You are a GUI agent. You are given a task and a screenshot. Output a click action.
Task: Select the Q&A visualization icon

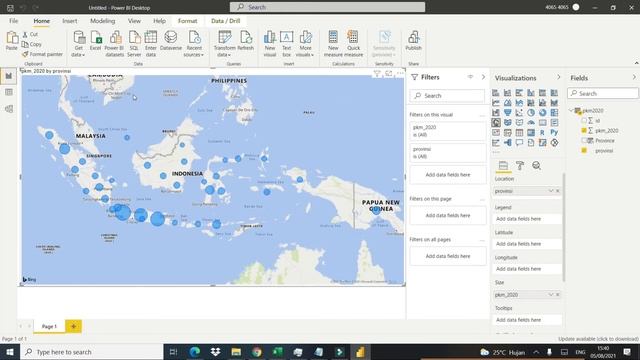(x=519, y=142)
